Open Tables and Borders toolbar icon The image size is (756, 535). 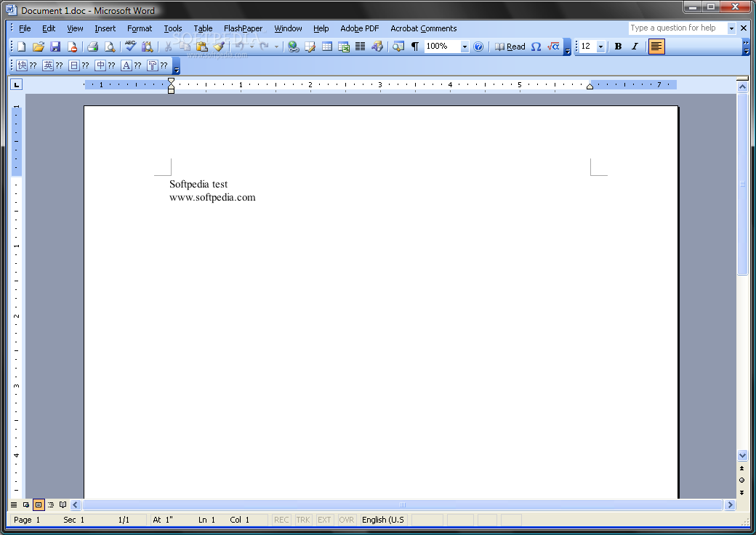click(x=310, y=47)
